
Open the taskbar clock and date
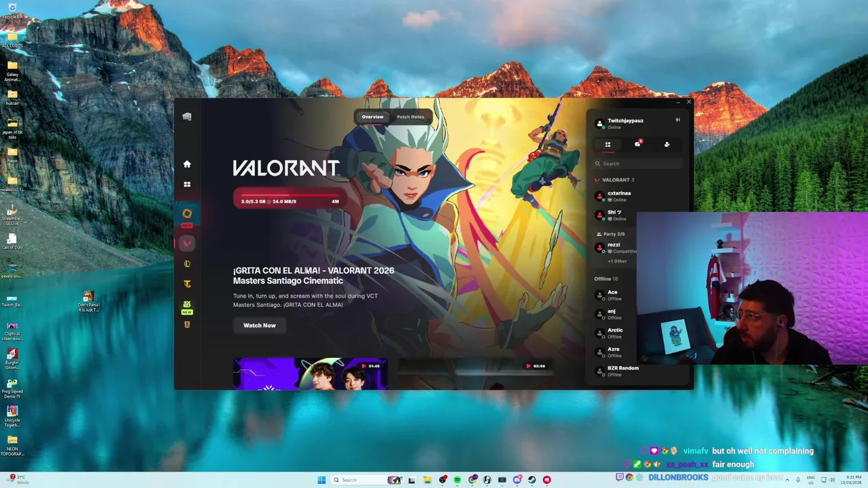point(851,480)
